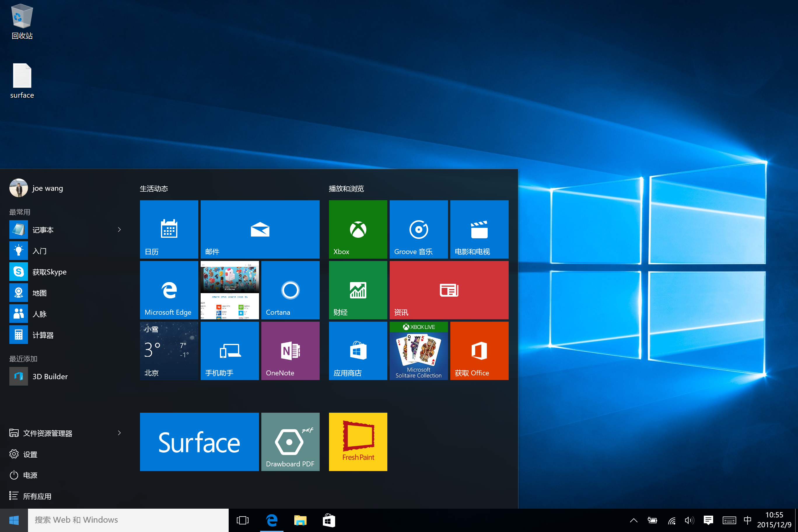Launch the OneNote tile
This screenshot has width=798, height=532.
click(x=290, y=351)
